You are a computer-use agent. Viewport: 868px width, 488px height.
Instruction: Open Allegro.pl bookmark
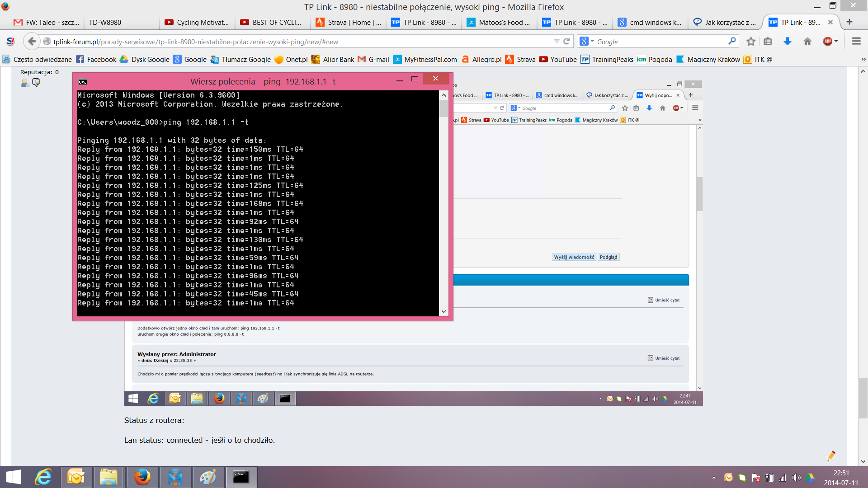pyautogui.click(x=481, y=59)
